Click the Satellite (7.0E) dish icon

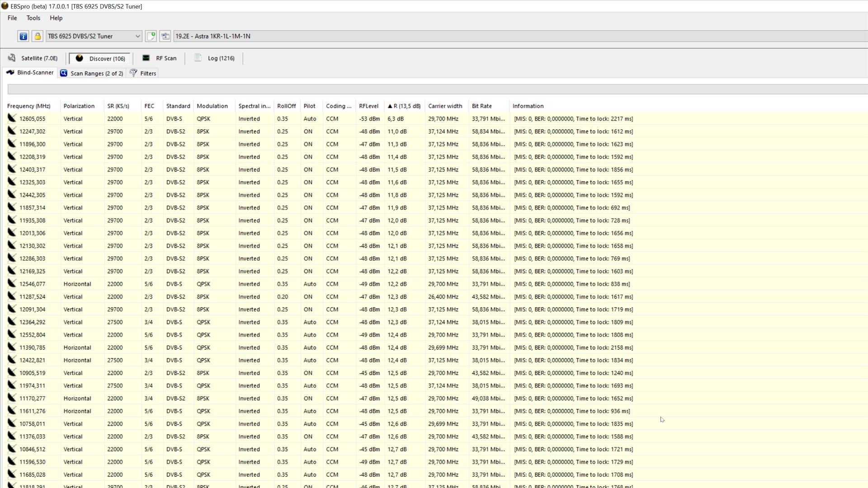[x=12, y=58]
